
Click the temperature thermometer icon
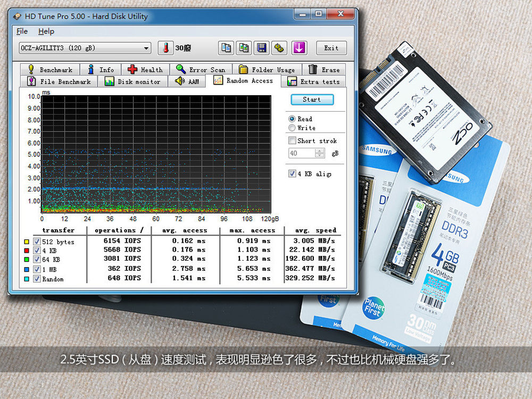(165, 48)
